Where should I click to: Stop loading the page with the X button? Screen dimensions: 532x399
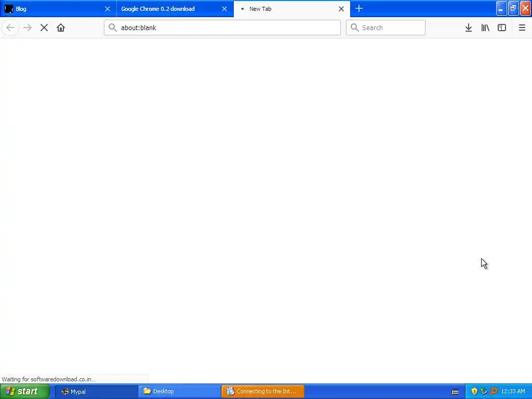(x=44, y=28)
